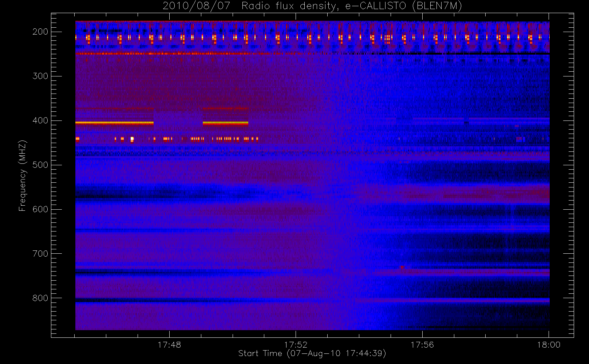Click the 'Start Time (07-Aug-10 17:44:39)' x-axis label
This screenshot has width=589, height=364.
pyautogui.click(x=312, y=353)
